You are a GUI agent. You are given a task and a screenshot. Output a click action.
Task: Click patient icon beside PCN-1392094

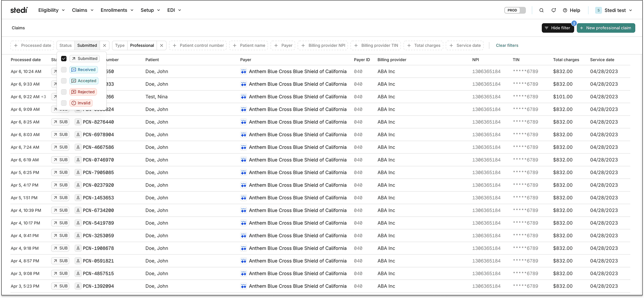click(x=78, y=286)
